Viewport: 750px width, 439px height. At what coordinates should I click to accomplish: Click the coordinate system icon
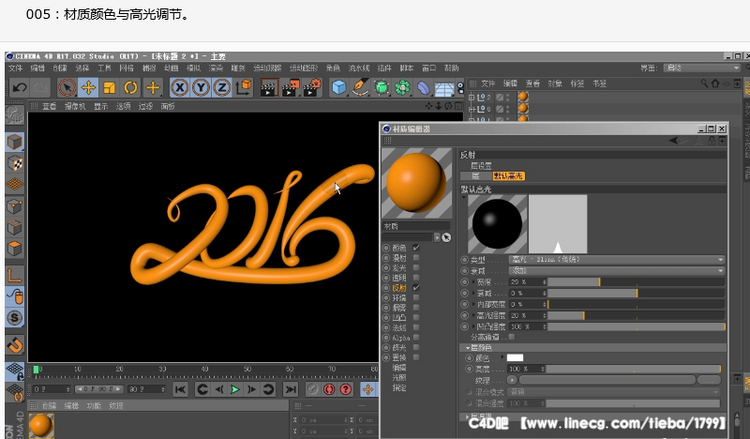[244, 88]
